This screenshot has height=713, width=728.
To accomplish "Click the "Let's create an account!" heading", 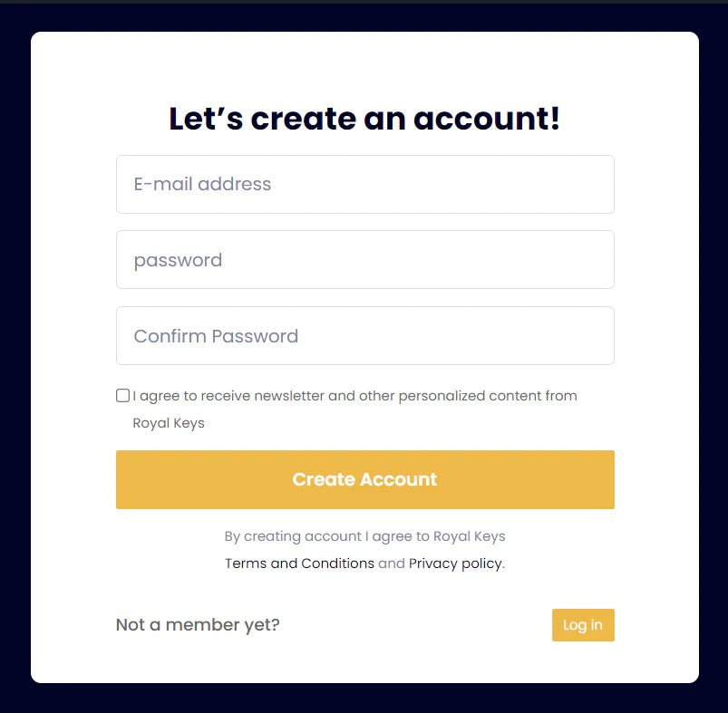I will [364, 119].
